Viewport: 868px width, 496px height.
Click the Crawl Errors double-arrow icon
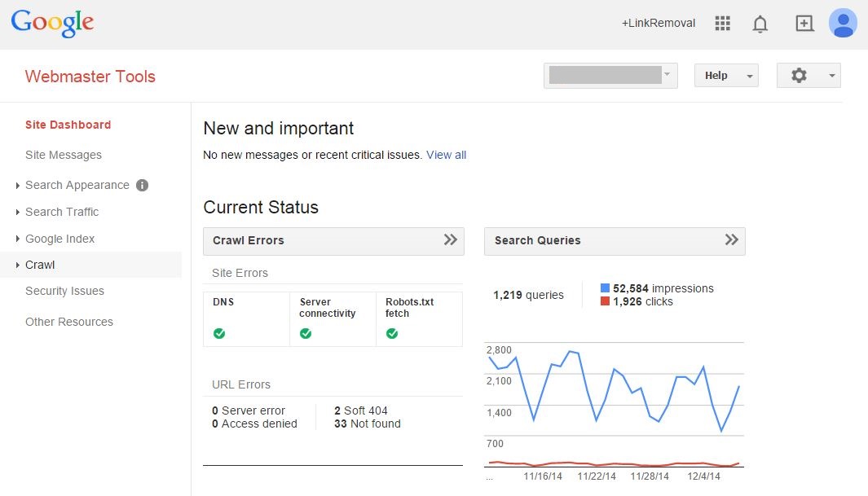point(450,240)
